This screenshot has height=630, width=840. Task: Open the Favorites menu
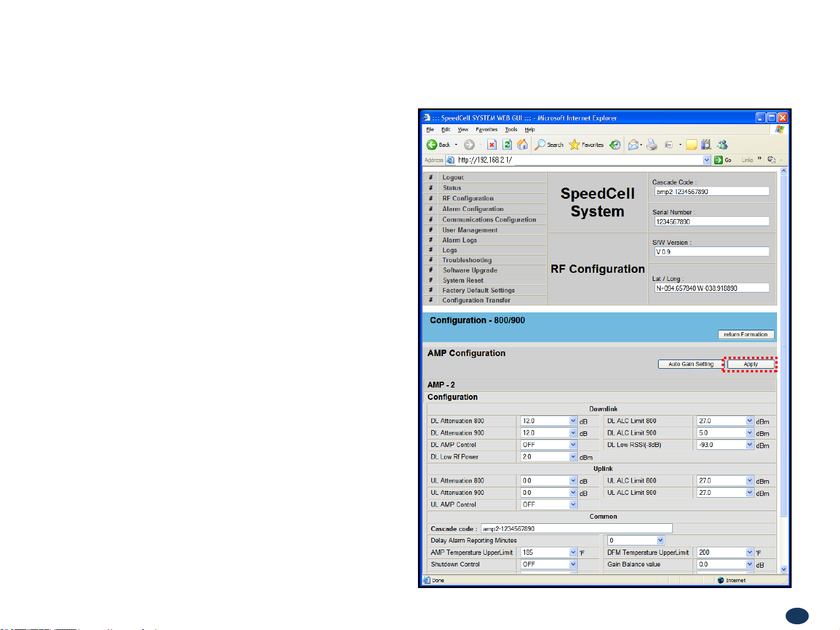(487, 129)
